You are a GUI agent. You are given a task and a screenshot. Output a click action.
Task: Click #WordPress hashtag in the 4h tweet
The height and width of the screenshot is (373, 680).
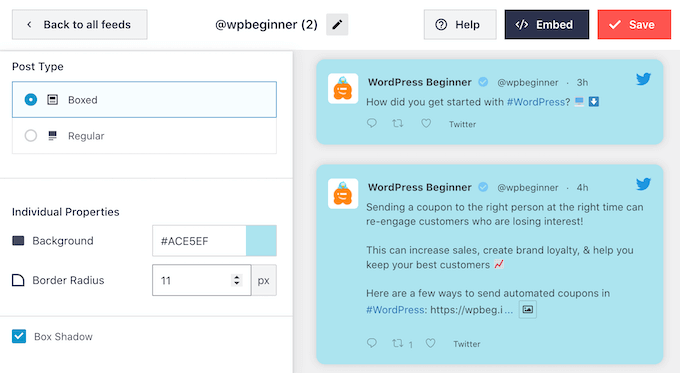click(x=395, y=310)
